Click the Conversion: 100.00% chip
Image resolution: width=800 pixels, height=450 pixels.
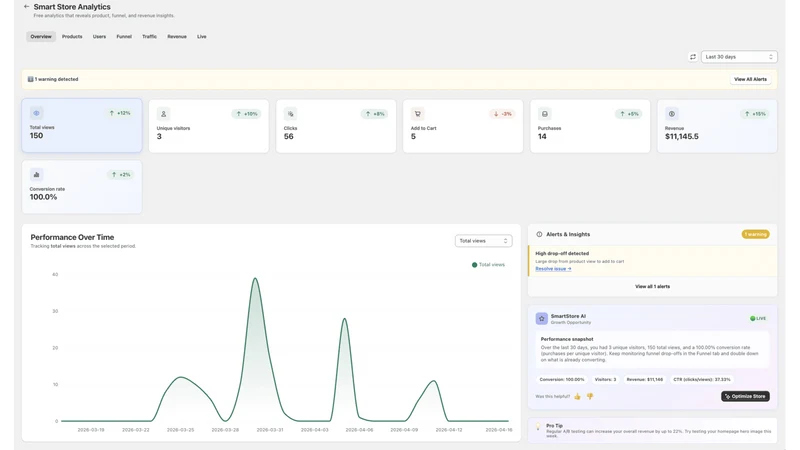(x=562, y=380)
